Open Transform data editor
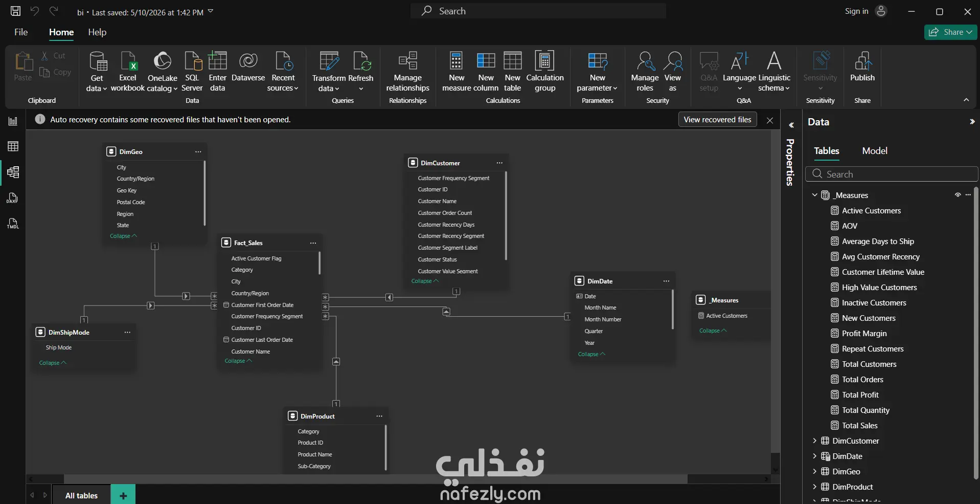Image resolution: width=980 pixels, height=504 pixels. [329, 72]
